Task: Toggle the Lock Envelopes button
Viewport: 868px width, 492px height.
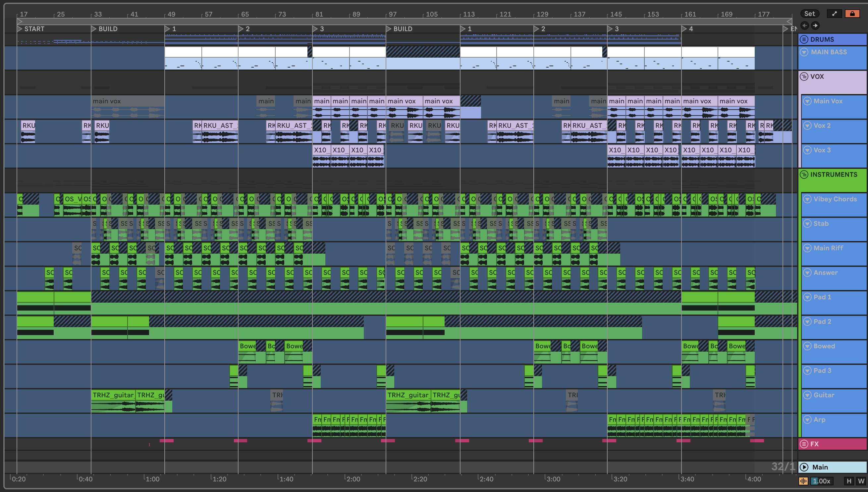Action: [852, 14]
